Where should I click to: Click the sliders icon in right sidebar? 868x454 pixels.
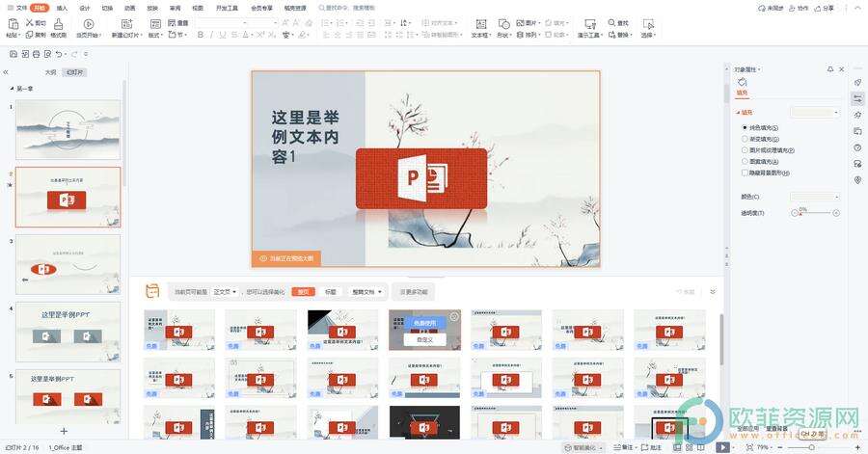857,99
